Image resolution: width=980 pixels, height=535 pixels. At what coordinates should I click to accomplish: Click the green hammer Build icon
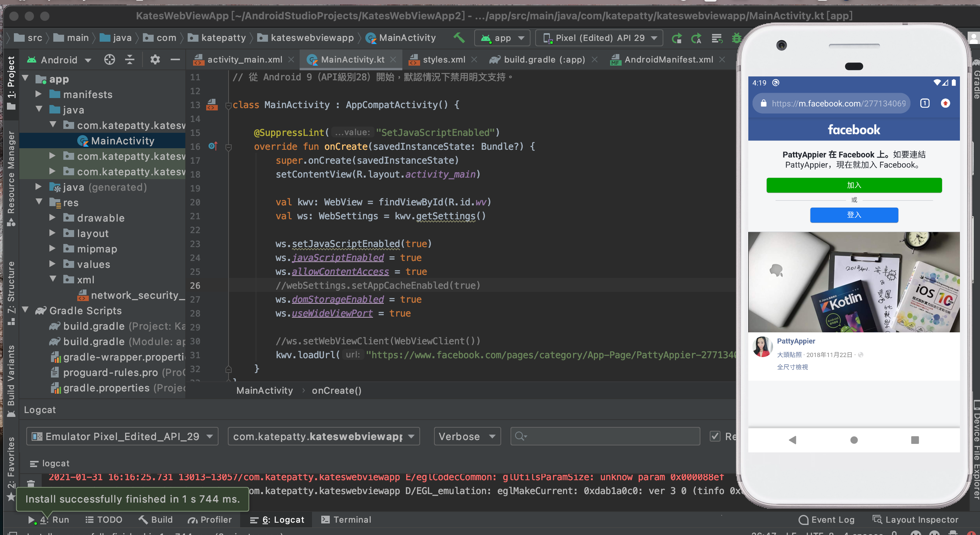click(459, 38)
